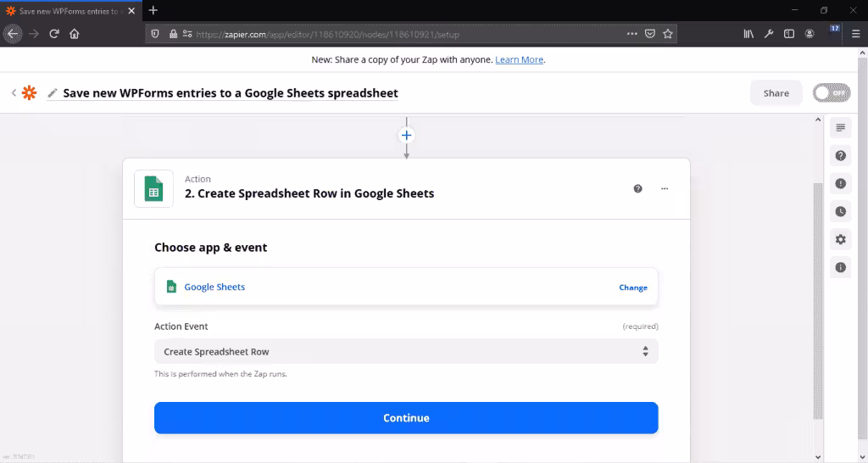Open a new browser tab
Viewport: 868px width, 463px height.
pyautogui.click(x=153, y=10)
